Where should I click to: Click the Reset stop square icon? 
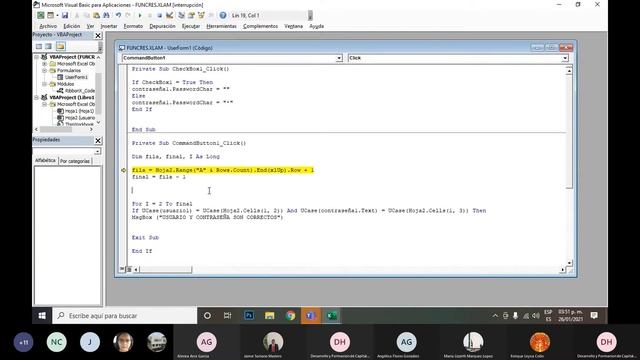(160, 16)
